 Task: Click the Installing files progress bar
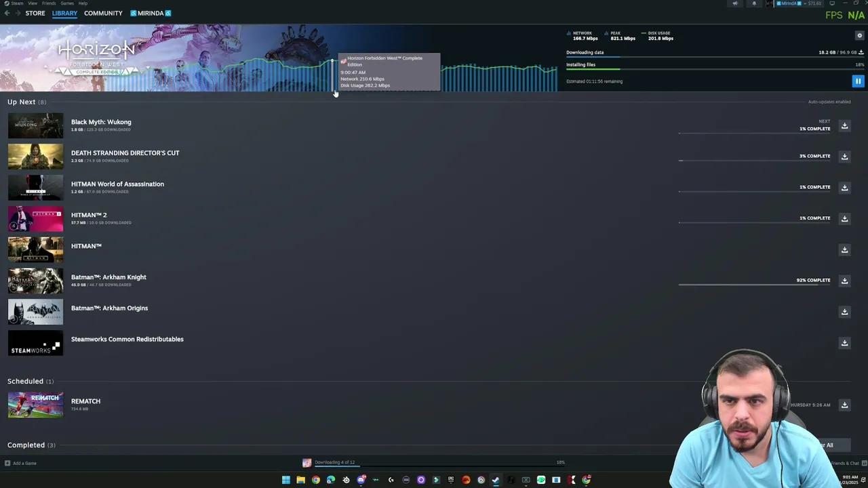tap(715, 70)
